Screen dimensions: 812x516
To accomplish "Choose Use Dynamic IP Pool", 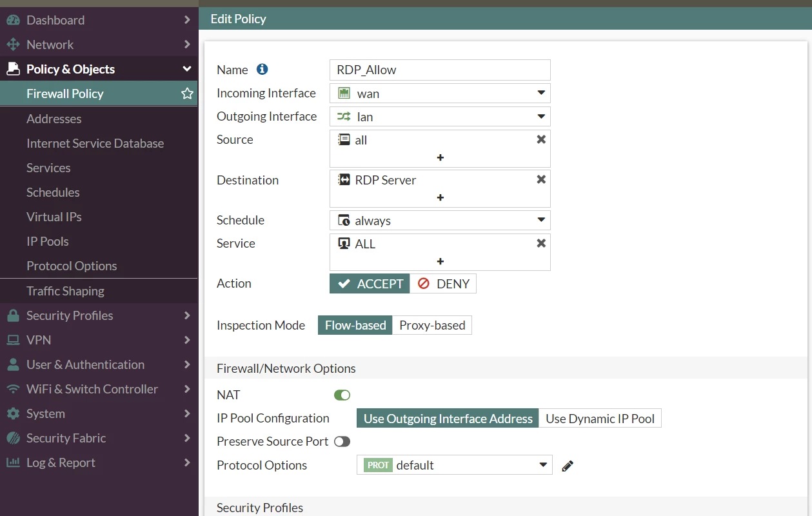I will 600,419.
